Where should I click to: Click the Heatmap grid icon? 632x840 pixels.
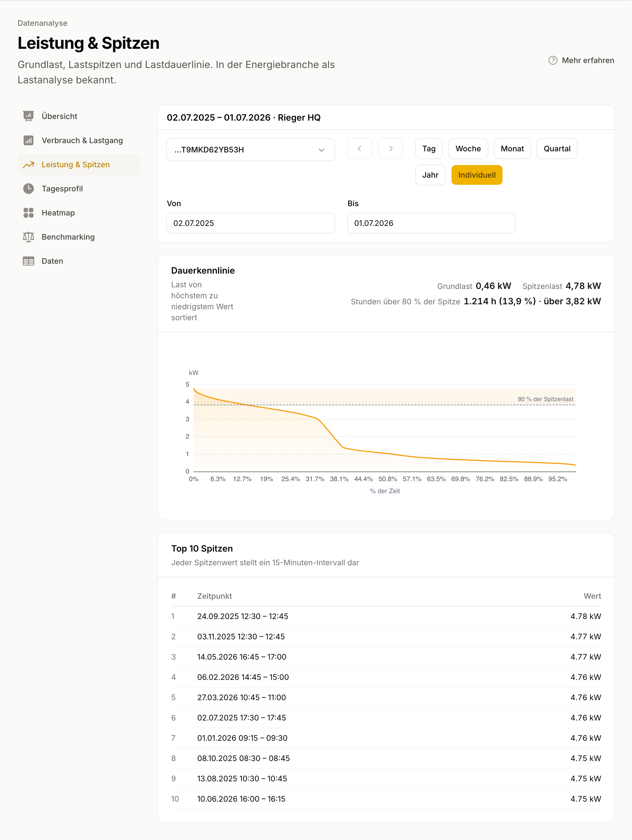click(29, 213)
